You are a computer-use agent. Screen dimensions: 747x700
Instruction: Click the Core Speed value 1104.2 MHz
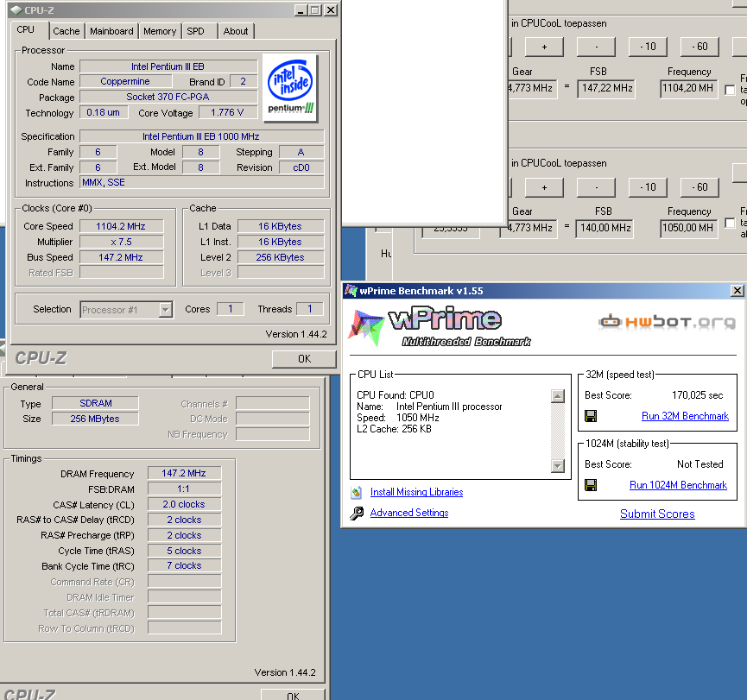click(x=121, y=226)
